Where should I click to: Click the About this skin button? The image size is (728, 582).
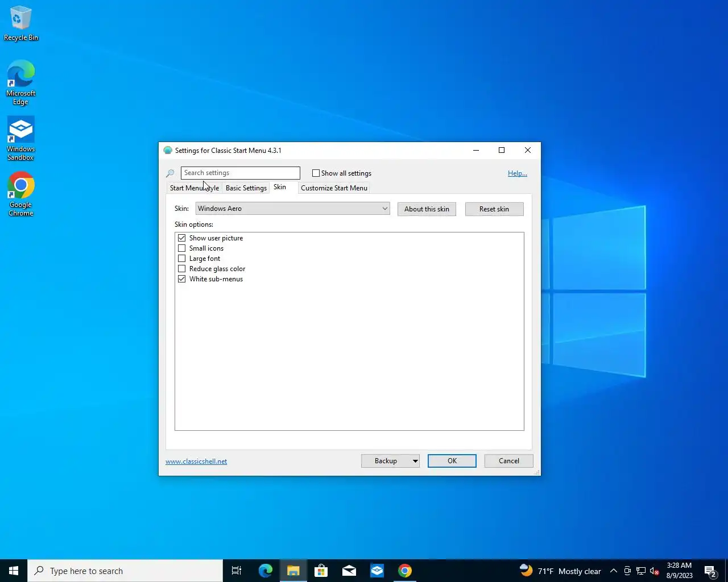coord(427,209)
